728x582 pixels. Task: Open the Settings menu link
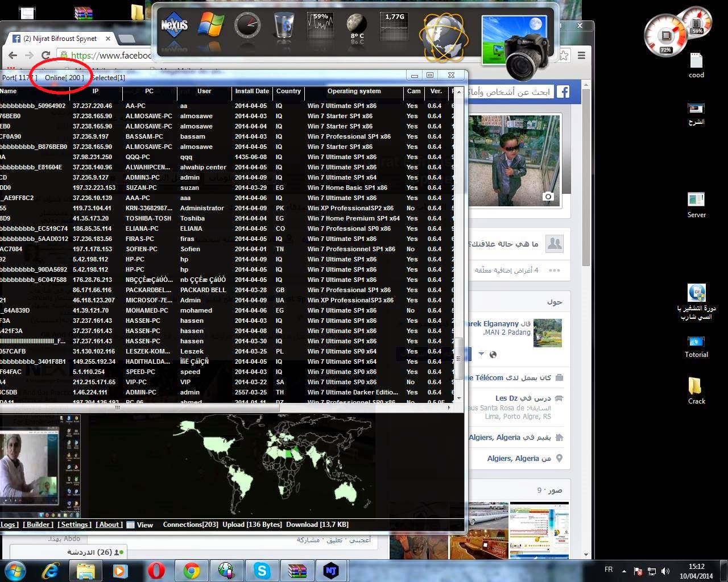click(x=75, y=525)
